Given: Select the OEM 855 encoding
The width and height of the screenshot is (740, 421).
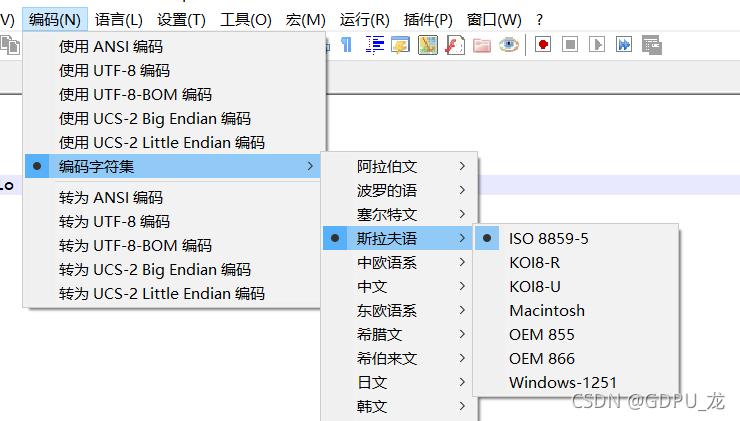Looking at the screenshot, I should [576, 335].
